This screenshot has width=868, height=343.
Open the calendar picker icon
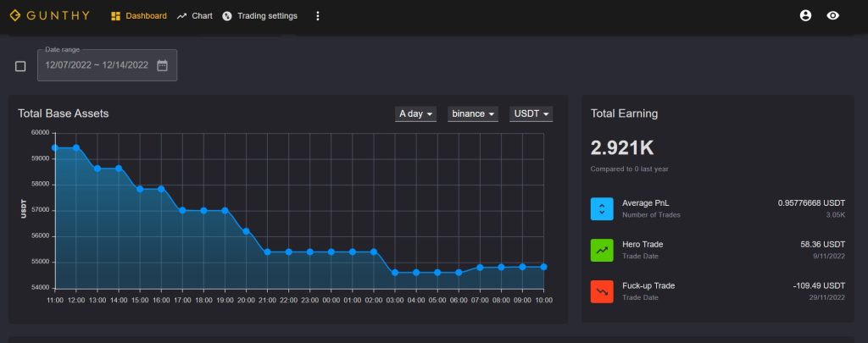(162, 65)
